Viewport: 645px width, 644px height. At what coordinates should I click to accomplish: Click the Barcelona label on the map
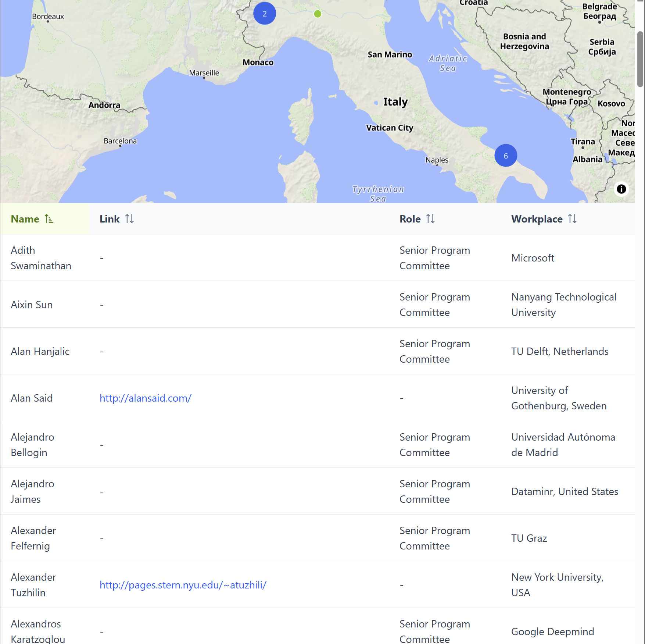[x=120, y=141]
